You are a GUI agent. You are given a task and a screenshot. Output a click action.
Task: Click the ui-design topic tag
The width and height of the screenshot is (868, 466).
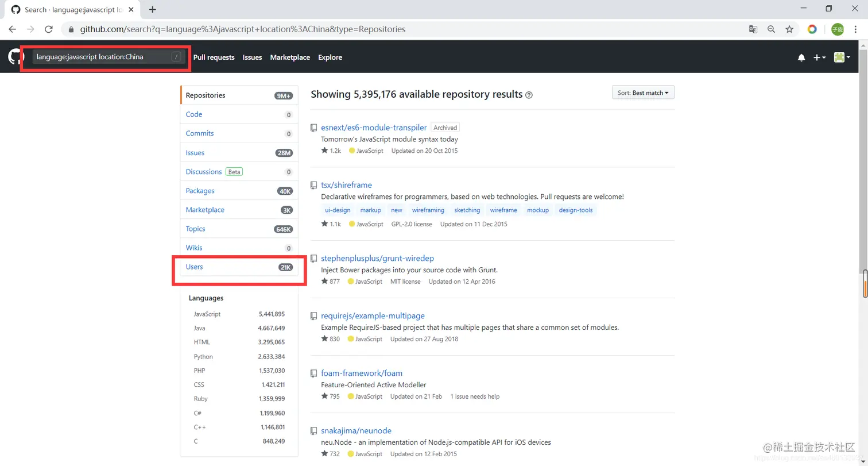[x=338, y=210]
